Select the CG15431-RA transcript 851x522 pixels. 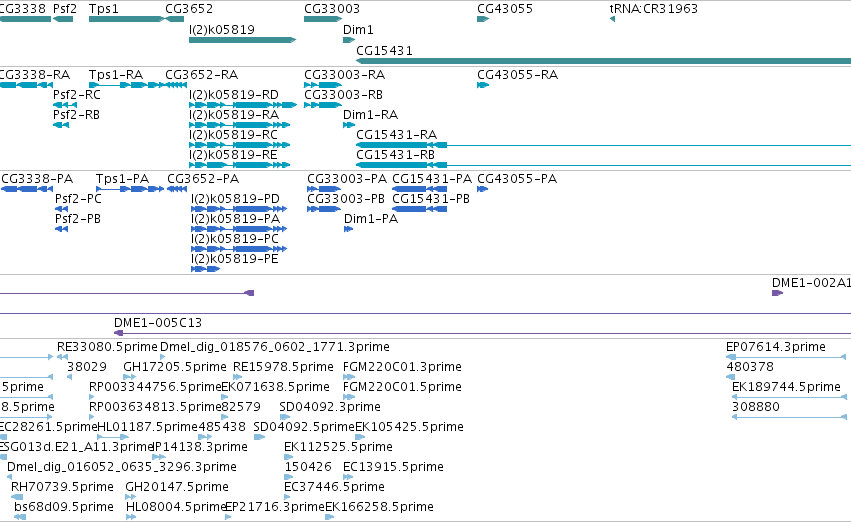604,145
